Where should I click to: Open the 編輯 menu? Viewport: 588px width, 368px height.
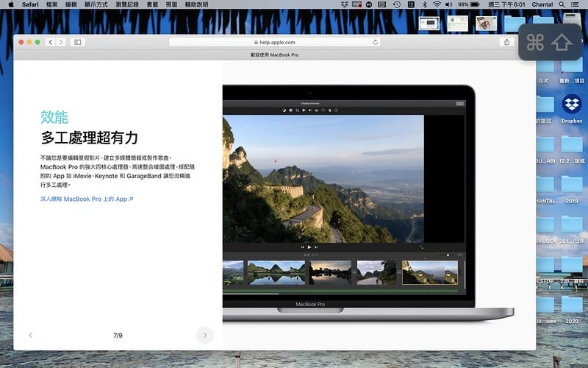71,4
